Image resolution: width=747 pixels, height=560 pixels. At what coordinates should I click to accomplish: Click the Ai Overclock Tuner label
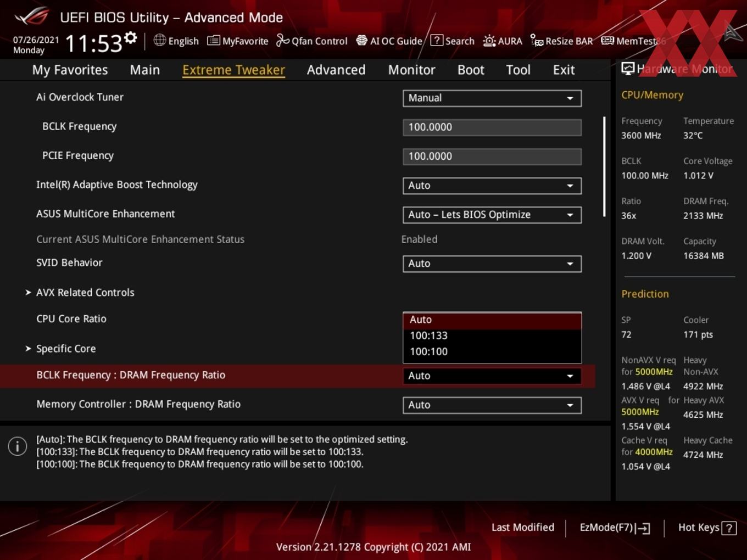coord(80,97)
